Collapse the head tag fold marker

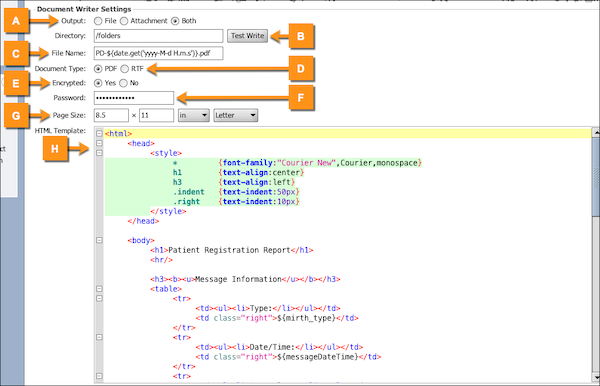[x=99, y=143]
